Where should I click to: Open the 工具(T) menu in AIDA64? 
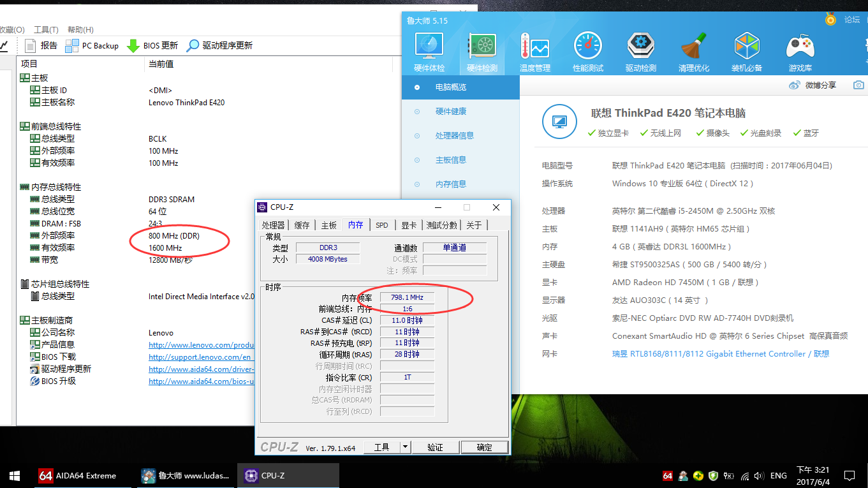click(x=46, y=29)
